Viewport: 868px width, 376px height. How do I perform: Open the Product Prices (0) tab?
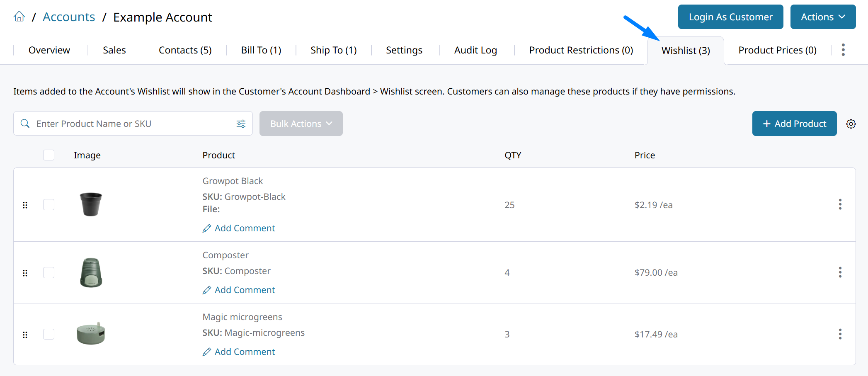pyautogui.click(x=777, y=50)
